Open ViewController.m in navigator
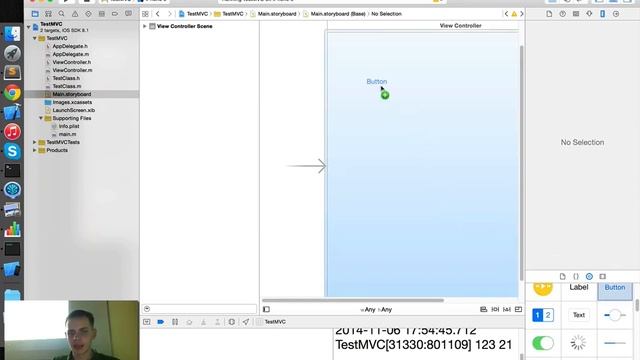 (72, 70)
